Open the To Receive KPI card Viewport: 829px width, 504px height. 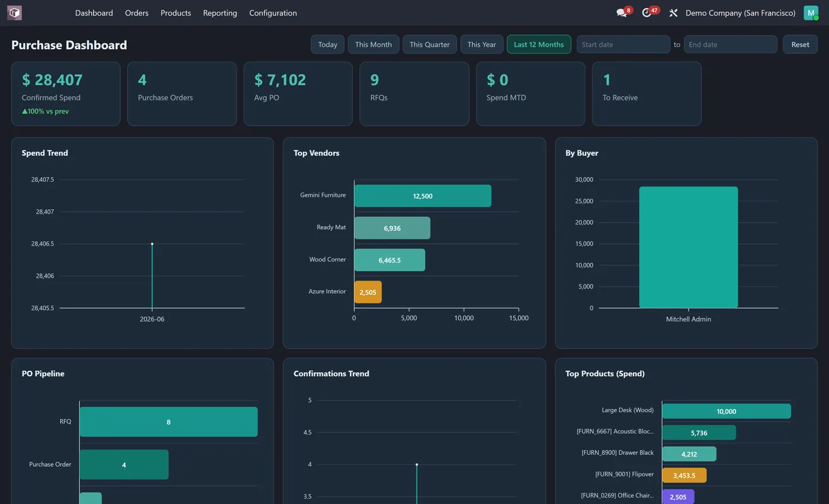[x=647, y=94]
